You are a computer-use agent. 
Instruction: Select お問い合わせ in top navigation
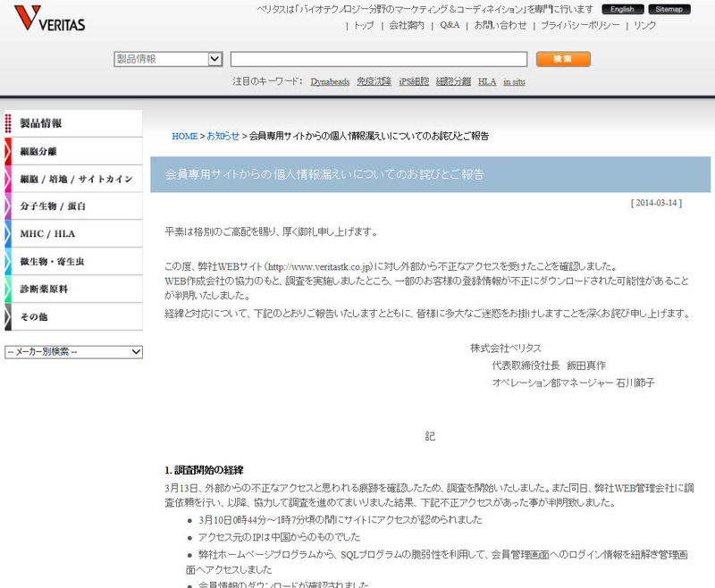point(500,25)
